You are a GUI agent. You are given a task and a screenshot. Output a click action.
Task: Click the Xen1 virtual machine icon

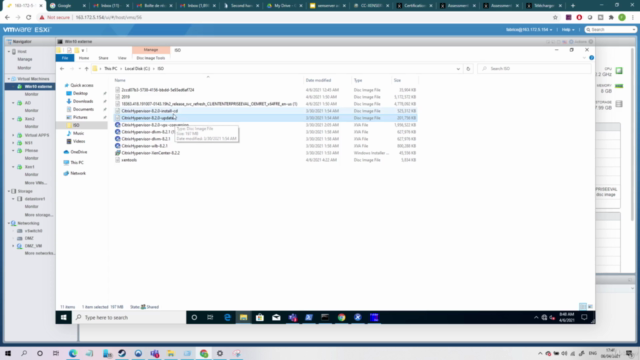(x=19, y=167)
